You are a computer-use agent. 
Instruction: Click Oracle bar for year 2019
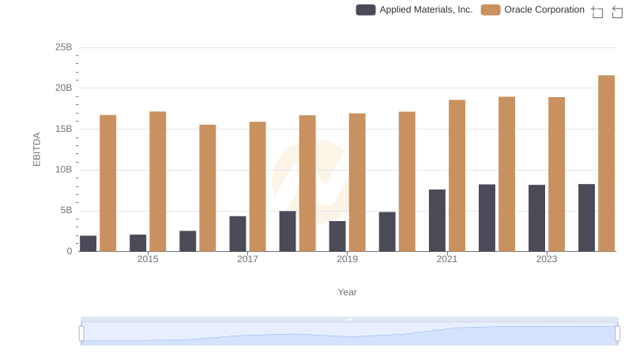(357, 182)
